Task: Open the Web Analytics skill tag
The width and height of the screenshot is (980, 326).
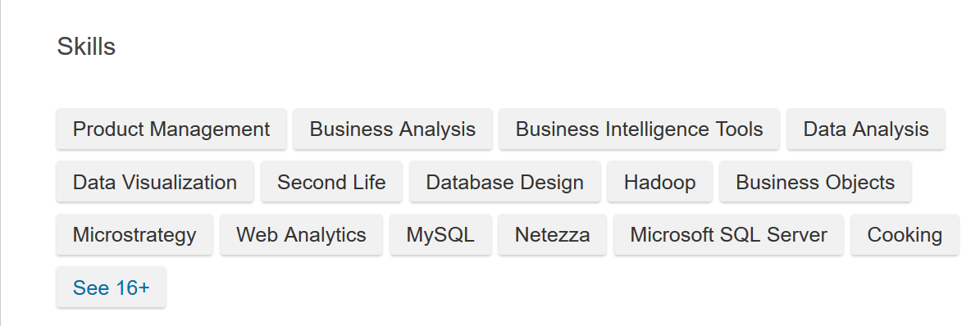Action: (x=301, y=235)
